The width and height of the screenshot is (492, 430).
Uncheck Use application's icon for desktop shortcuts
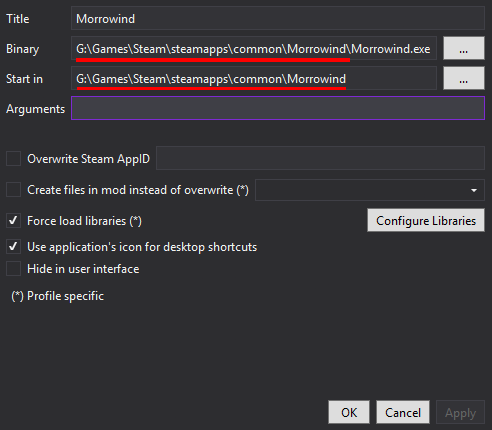(13, 247)
